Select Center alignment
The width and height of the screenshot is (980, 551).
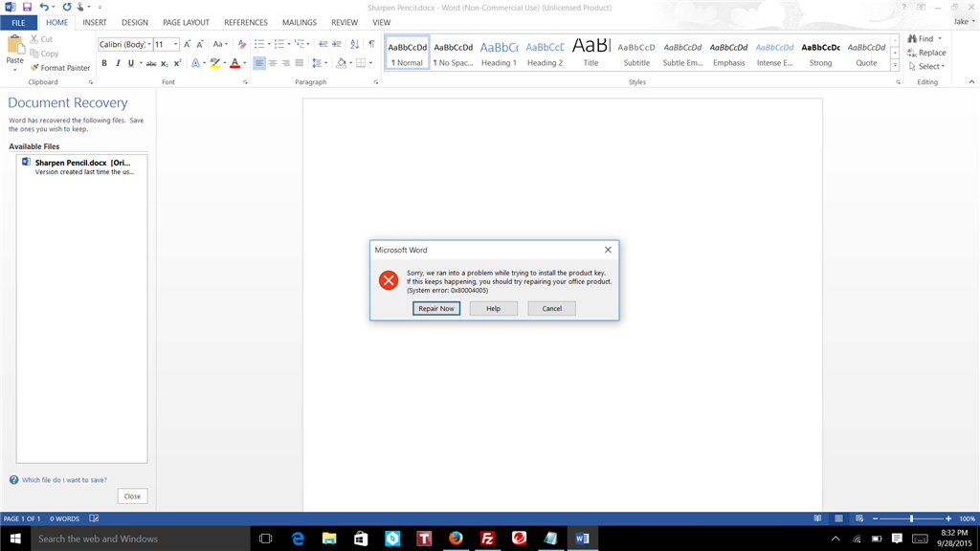273,63
